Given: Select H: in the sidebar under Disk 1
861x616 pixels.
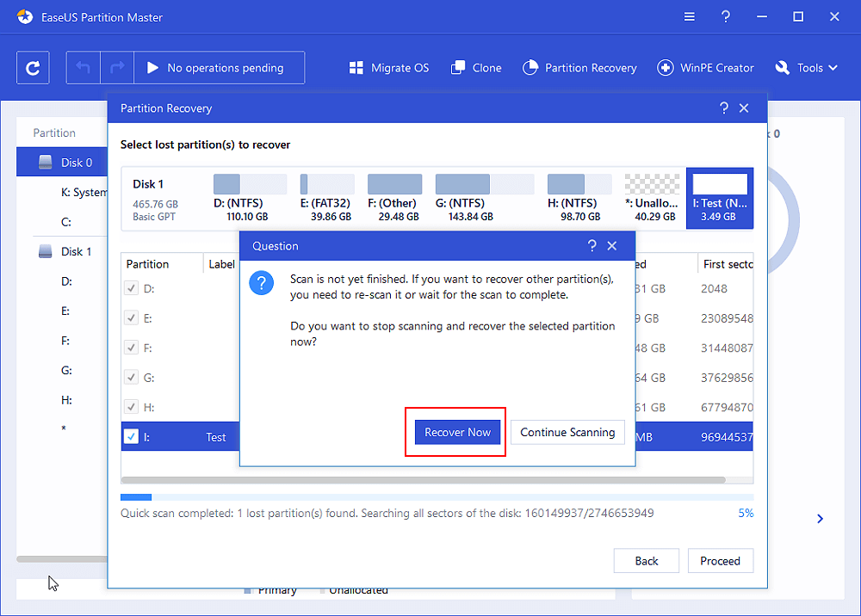Looking at the screenshot, I should pyautogui.click(x=66, y=399).
